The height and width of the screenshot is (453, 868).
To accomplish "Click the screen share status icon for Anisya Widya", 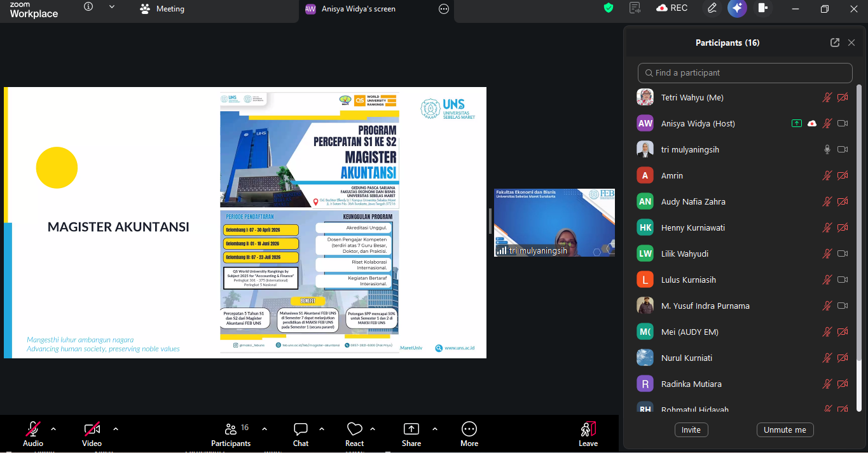I will point(797,123).
